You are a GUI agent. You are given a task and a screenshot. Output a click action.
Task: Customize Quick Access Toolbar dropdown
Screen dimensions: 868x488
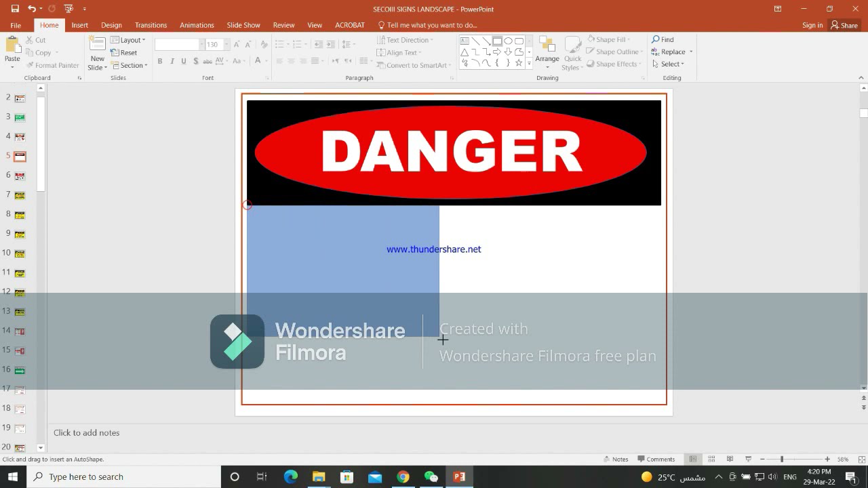click(85, 9)
